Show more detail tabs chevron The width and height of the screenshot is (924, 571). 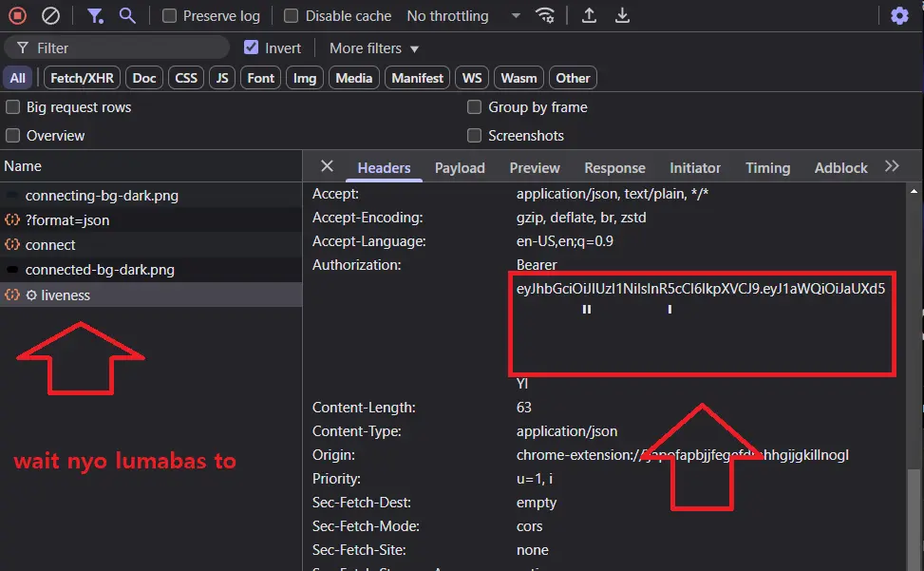pyautogui.click(x=892, y=166)
